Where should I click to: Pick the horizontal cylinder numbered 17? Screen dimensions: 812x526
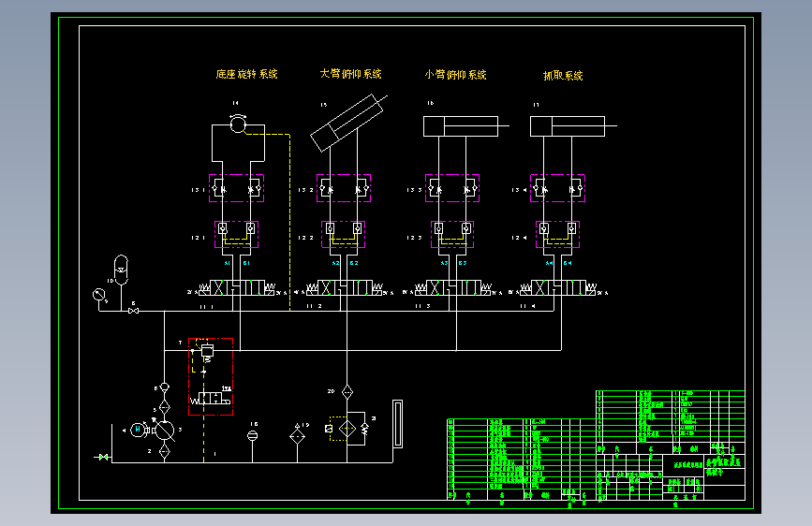click(573, 126)
